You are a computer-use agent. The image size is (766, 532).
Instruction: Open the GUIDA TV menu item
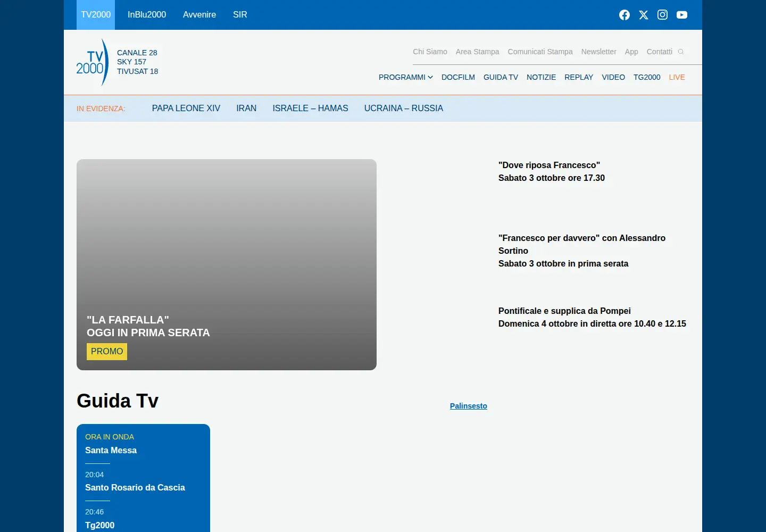coord(501,77)
